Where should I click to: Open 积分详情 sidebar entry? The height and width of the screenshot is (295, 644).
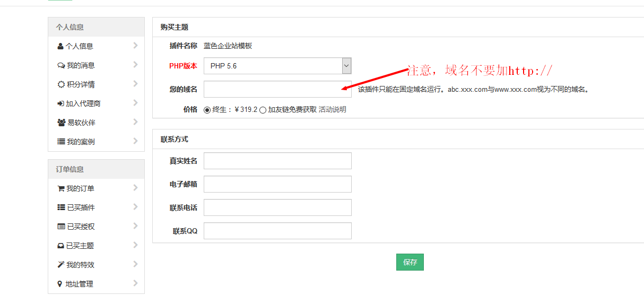pos(81,84)
